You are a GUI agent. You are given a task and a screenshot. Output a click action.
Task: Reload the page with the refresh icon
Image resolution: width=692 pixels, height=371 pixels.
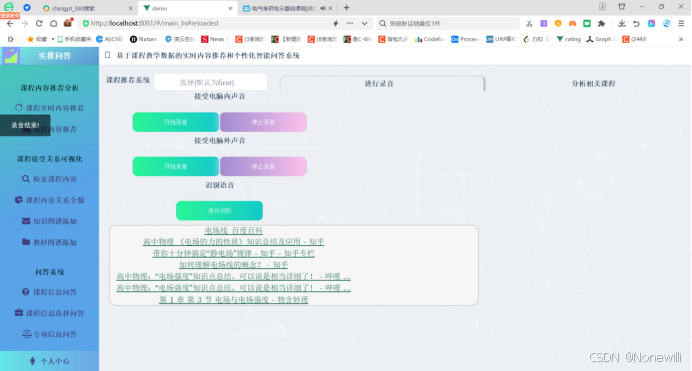point(39,23)
